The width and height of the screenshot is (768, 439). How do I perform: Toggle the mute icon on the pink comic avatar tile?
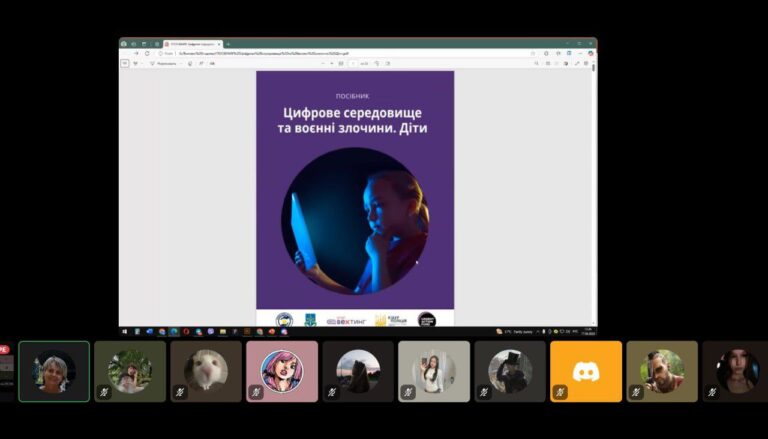[257, 393]
